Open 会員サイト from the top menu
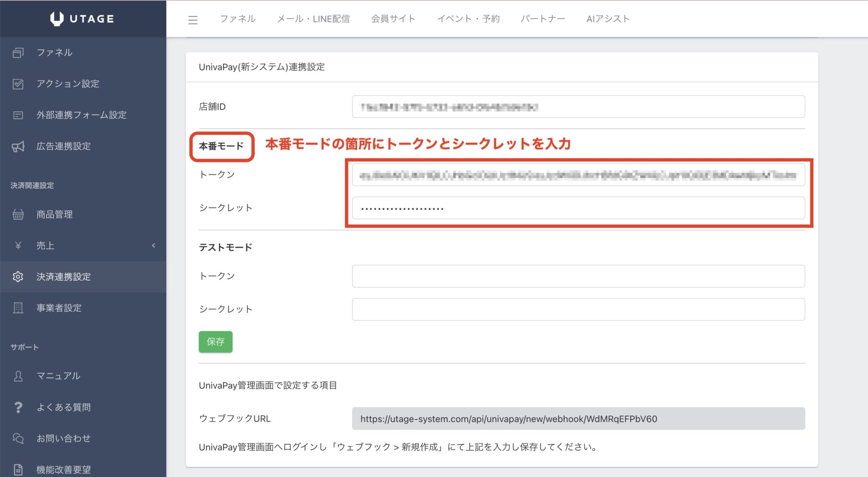This screenshot has height=477, width=868. [393, 19]
